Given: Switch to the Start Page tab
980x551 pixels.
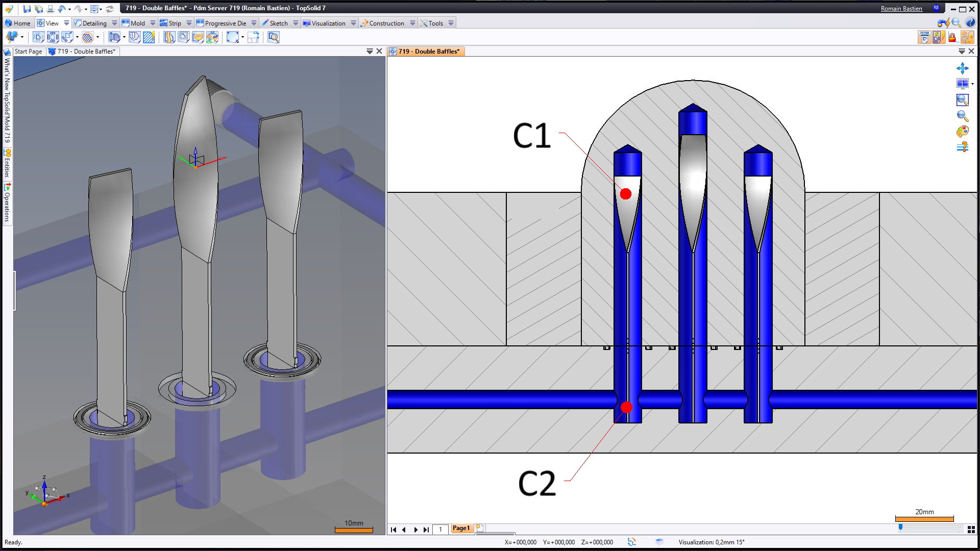Looking at the screenshot, I should (28, 52).
